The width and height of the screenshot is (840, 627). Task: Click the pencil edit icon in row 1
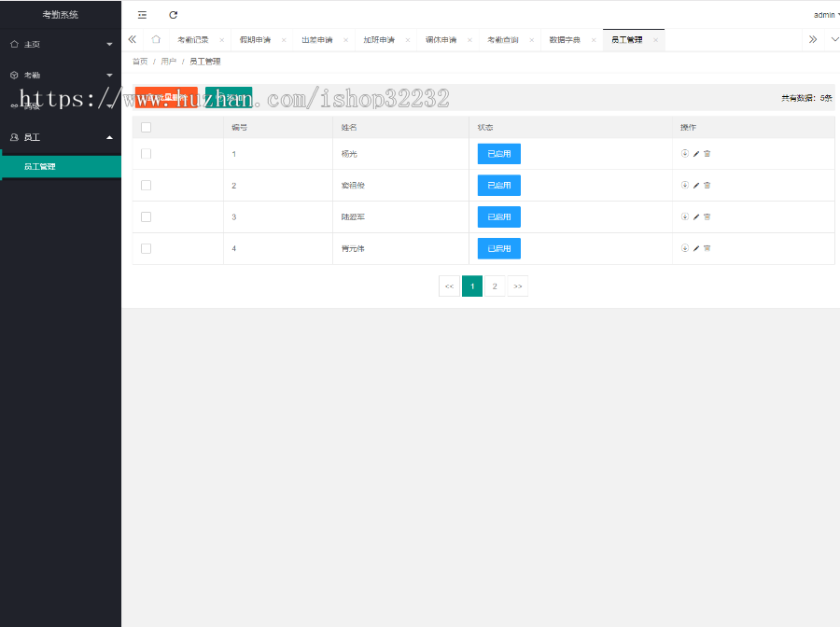pos(696,154)
